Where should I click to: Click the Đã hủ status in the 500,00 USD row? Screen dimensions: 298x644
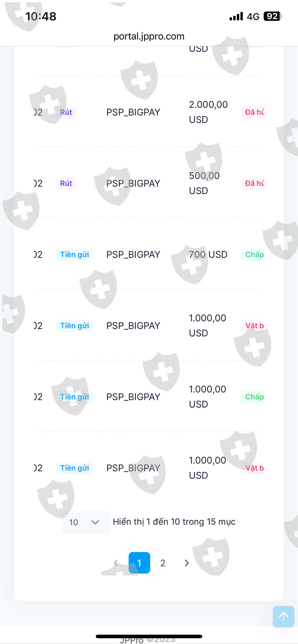click(x=253, y=184)
